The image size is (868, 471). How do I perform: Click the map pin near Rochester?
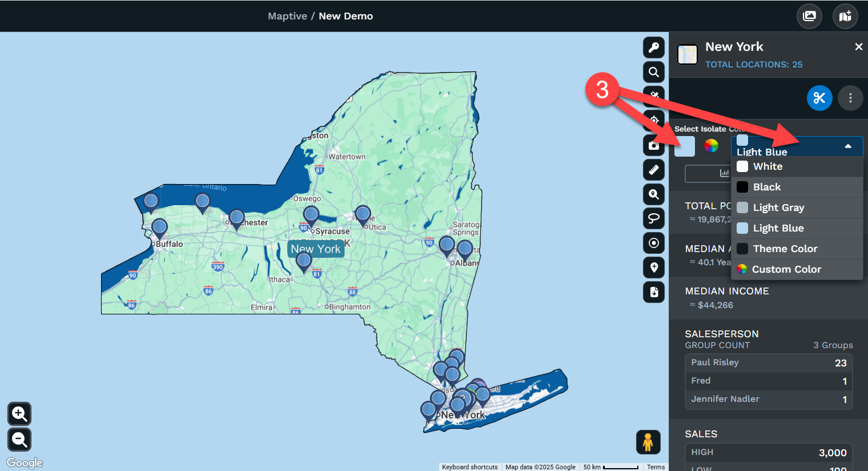click(x=236, y=219)
